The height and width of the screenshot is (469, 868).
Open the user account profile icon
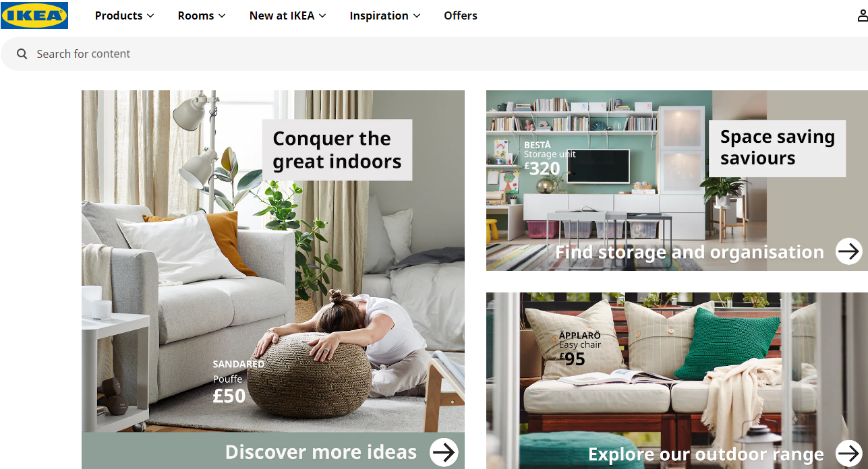(863, 15)
